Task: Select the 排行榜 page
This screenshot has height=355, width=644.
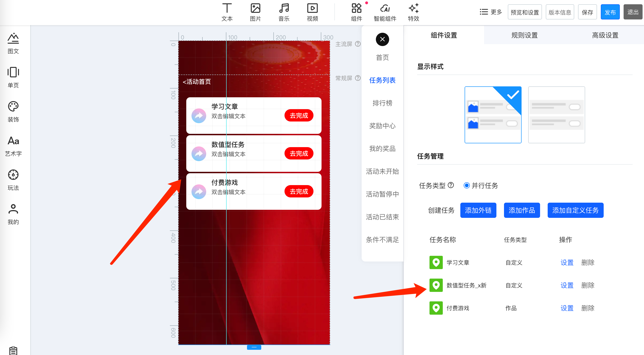Action: coord(382,103)
